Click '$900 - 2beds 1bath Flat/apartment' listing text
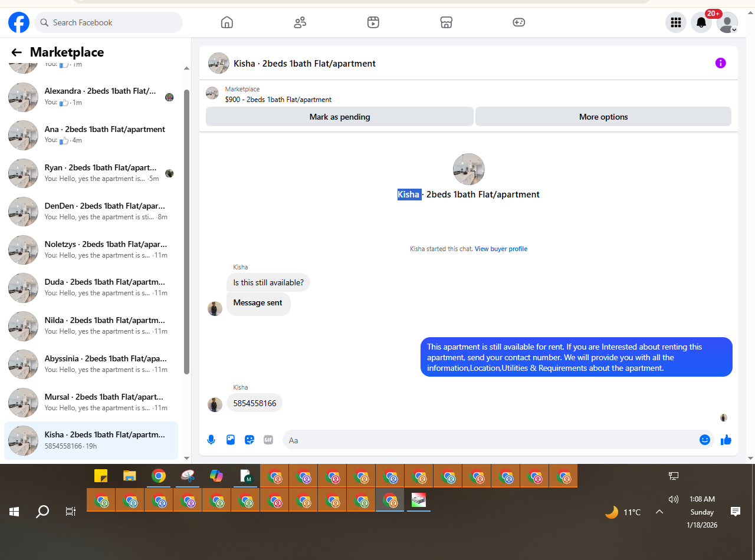 278,100
